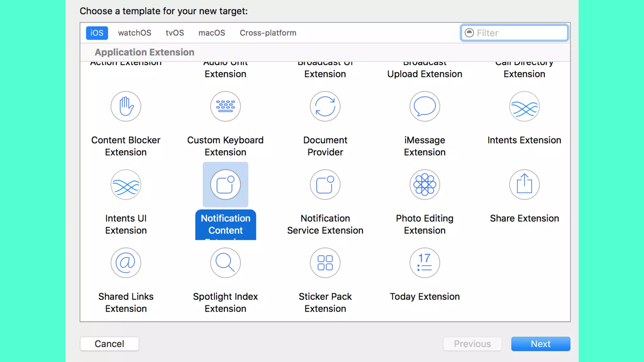
Task: Choose the Shared Links Extension icon
Action: (126, 263)
